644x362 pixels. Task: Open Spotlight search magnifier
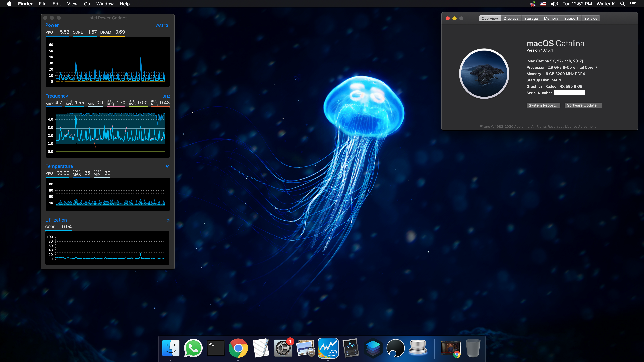coord(623,4)
